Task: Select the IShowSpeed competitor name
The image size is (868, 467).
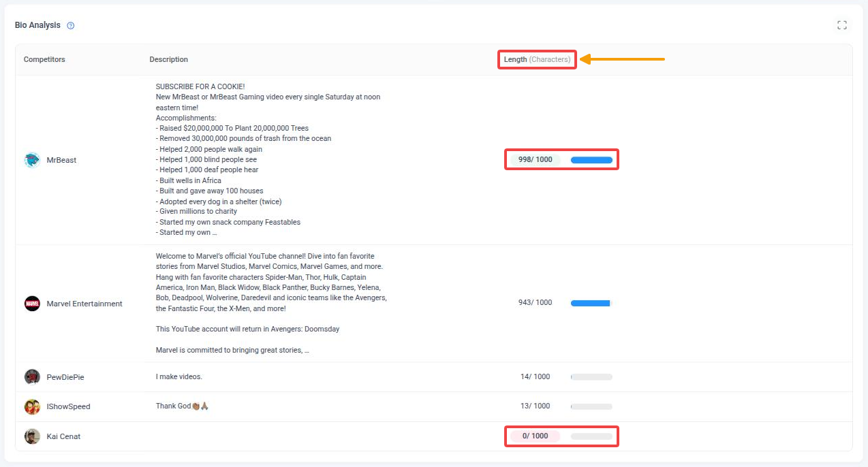Action: tap(68, 406)
